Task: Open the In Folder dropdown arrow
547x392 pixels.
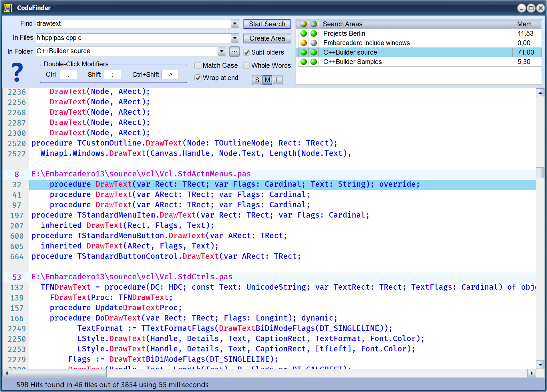Action: (222, 51)
